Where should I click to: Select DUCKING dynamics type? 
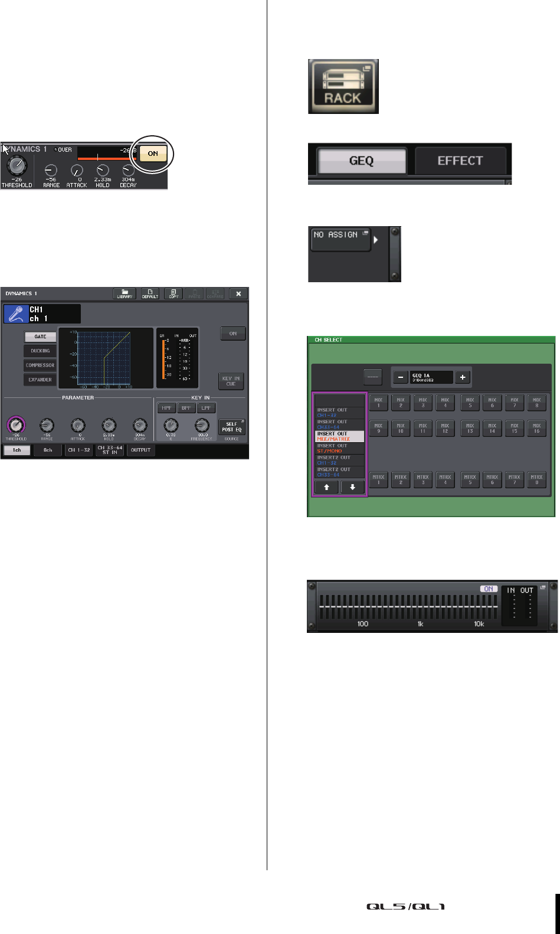pos(40,351)
